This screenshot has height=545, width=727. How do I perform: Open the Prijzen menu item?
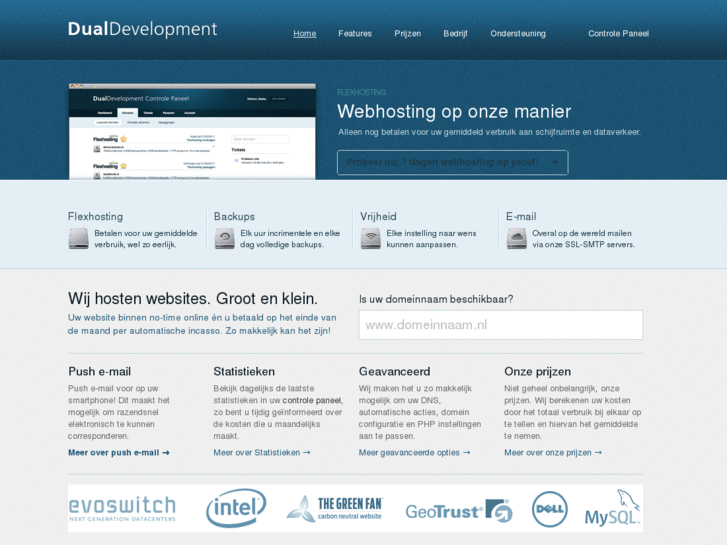tap(408, 33)
